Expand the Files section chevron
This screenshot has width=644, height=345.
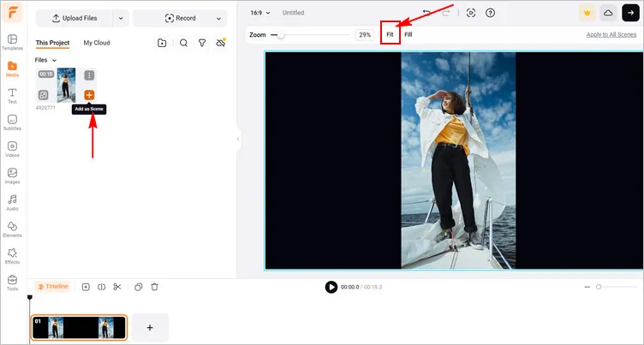click(54, 61)
